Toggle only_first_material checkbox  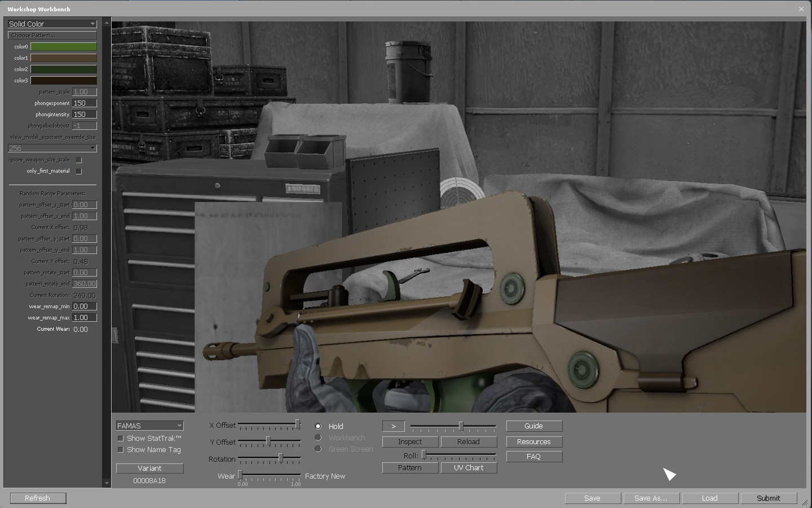pos(79,171)
